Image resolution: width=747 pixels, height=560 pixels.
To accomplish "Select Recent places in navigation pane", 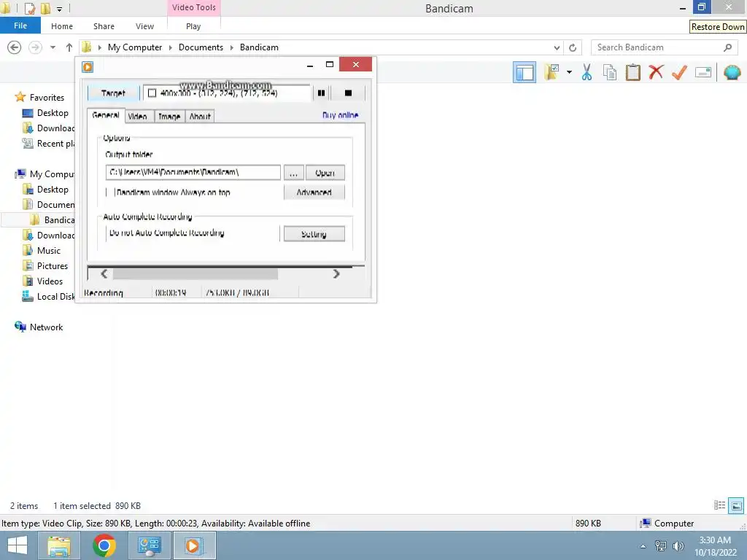I will [48, 144].
